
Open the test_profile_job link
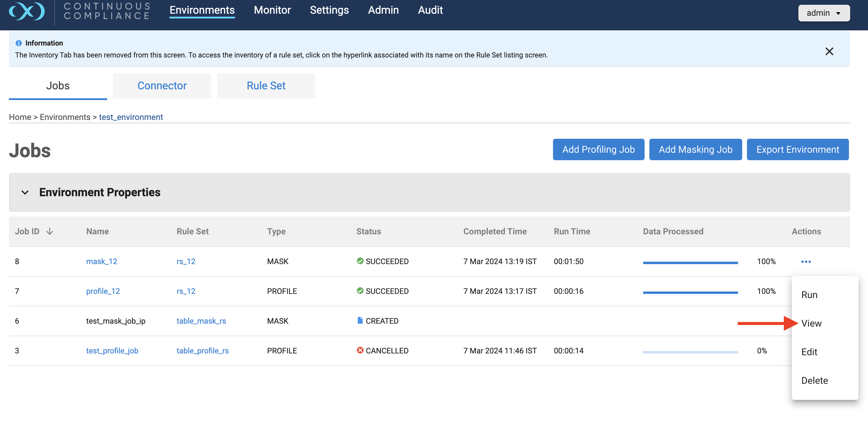pyautogui.click(x=112, y=350)
